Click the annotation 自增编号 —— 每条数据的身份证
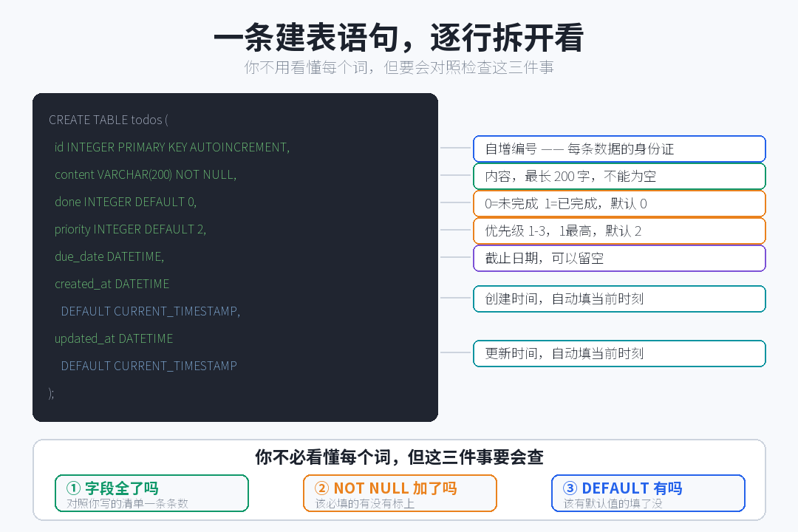 (619, 149)
